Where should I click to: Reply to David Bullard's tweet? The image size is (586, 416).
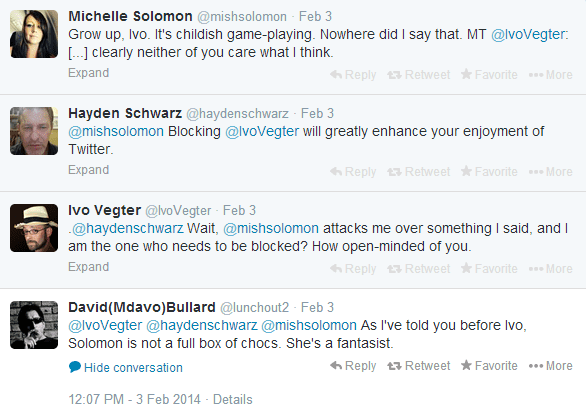pyautogui.click(x=353, y=366)
